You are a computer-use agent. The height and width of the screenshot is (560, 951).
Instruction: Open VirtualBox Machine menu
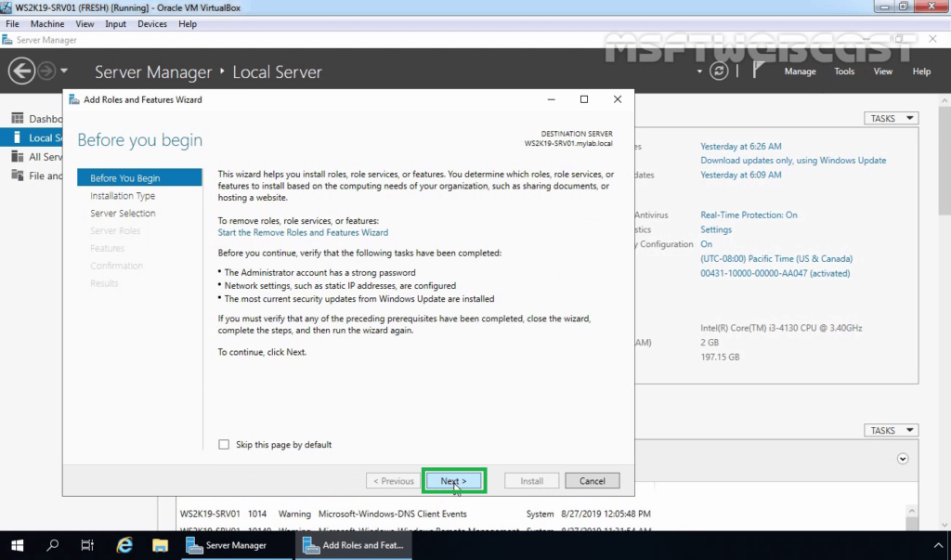(47, 23)
